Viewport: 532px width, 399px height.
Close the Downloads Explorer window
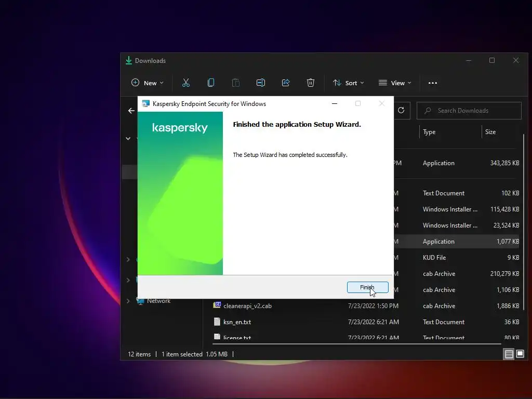[516, 60]
